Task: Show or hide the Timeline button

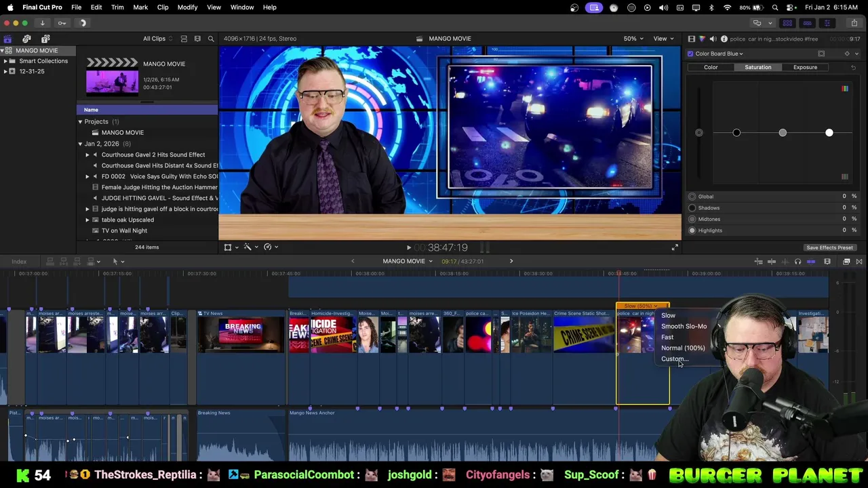Action: [x=807, y=23]
